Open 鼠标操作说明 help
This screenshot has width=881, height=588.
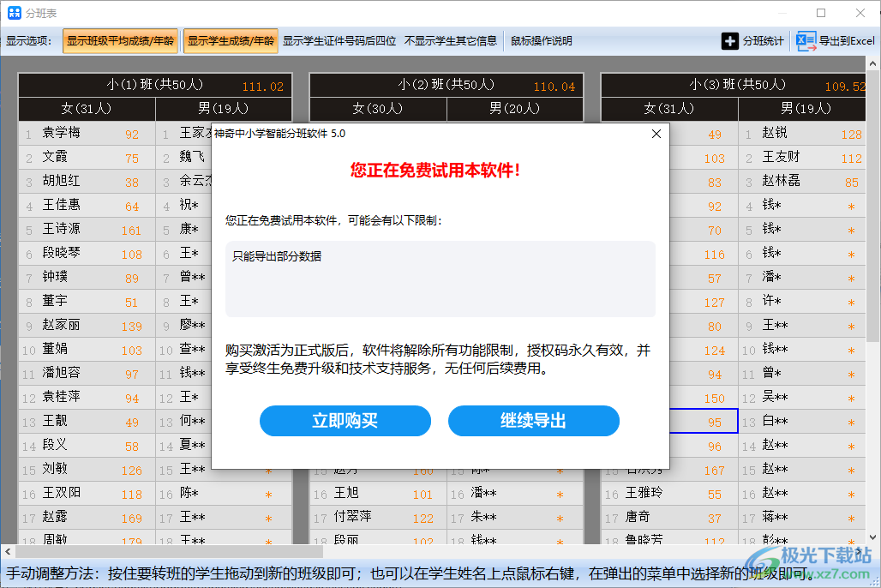coord(541,41)
